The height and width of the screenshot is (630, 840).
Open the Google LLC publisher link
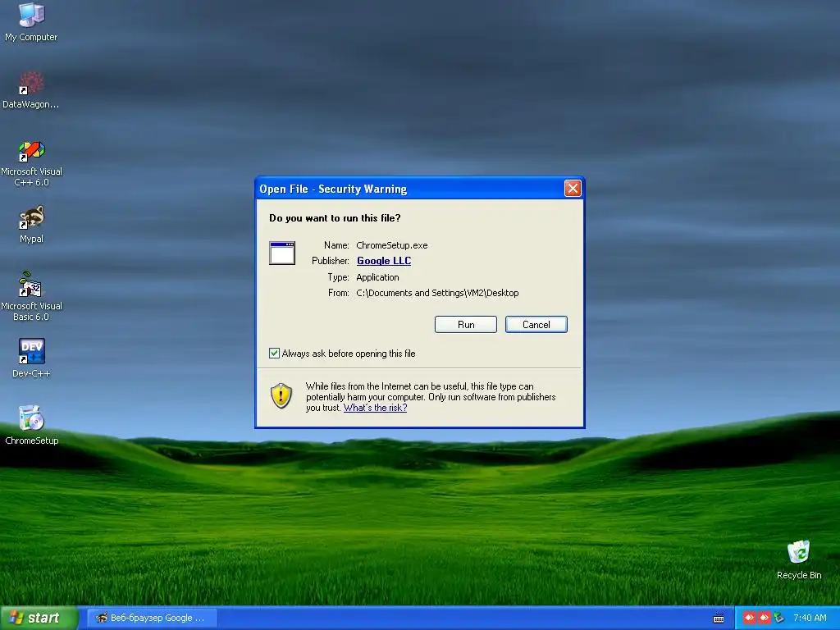pos(384,261)
